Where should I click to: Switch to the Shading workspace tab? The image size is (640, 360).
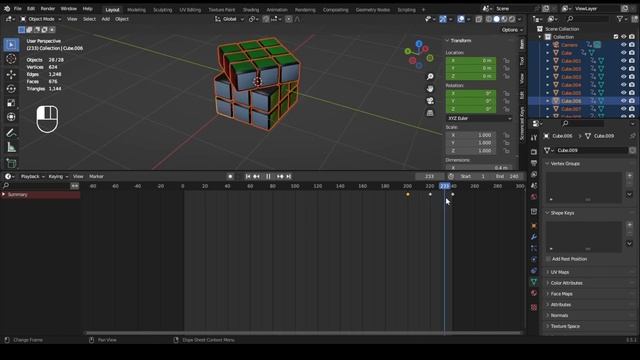[x=251, y=10]
